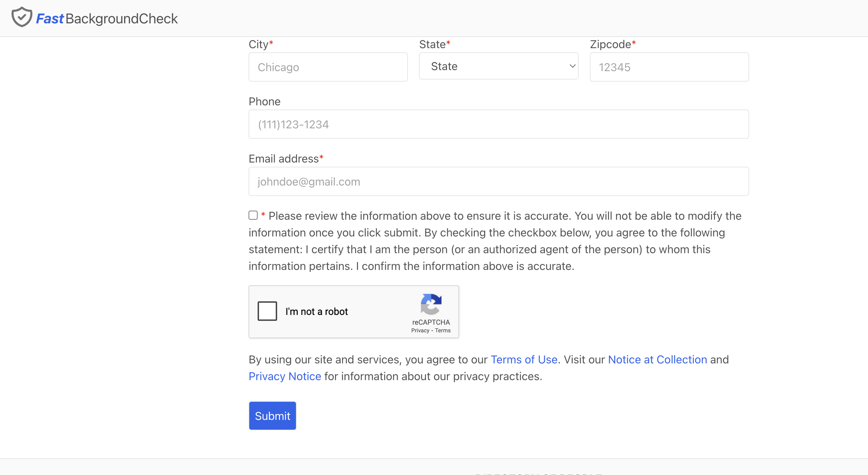Open the Notice at Collection link
The width and height of the screenshot is (868, 475).
point(657,360)
